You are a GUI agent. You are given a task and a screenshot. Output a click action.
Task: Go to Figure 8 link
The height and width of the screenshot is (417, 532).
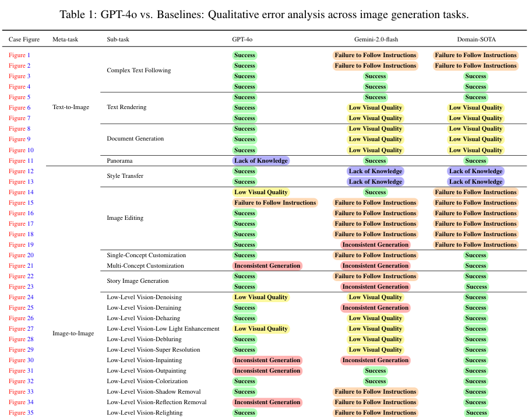[19, 129]
